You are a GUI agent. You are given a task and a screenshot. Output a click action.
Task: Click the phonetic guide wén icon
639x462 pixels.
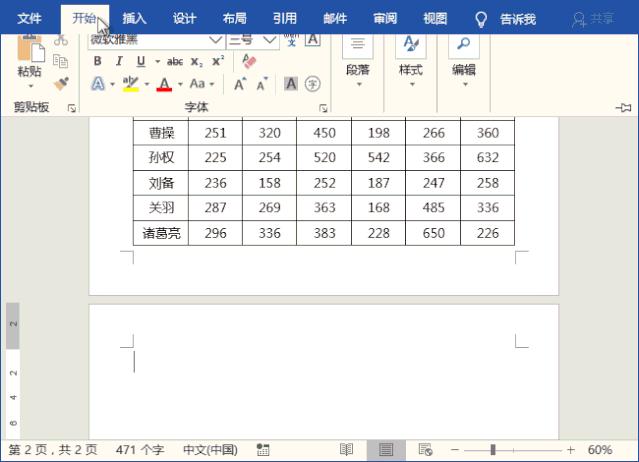point(291,40)
